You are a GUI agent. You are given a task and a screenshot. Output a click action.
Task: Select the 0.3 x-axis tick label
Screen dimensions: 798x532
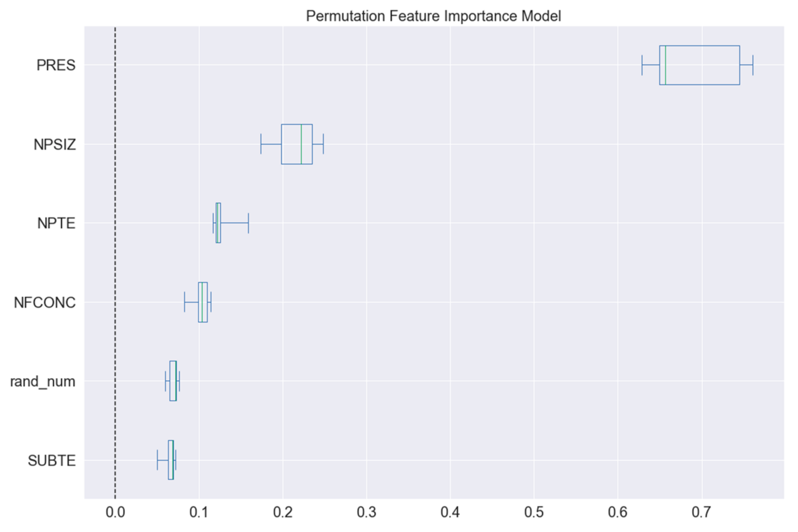coord(366,512)
